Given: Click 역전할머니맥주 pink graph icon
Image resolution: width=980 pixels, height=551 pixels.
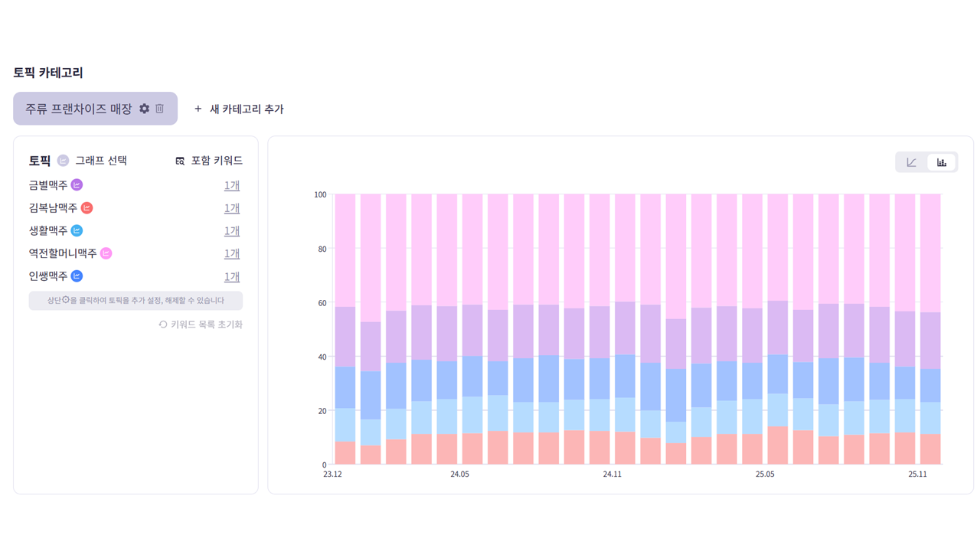Looking at the screenshot, I should pos(106,253).
